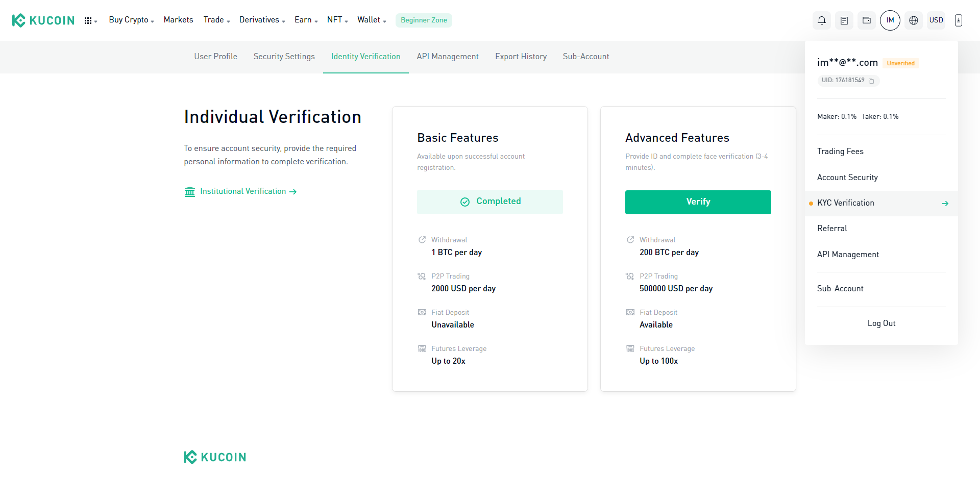Click Basic Features Fiat Deposit icon
This screenshot has height=478, width=980.
pos(422,312)
